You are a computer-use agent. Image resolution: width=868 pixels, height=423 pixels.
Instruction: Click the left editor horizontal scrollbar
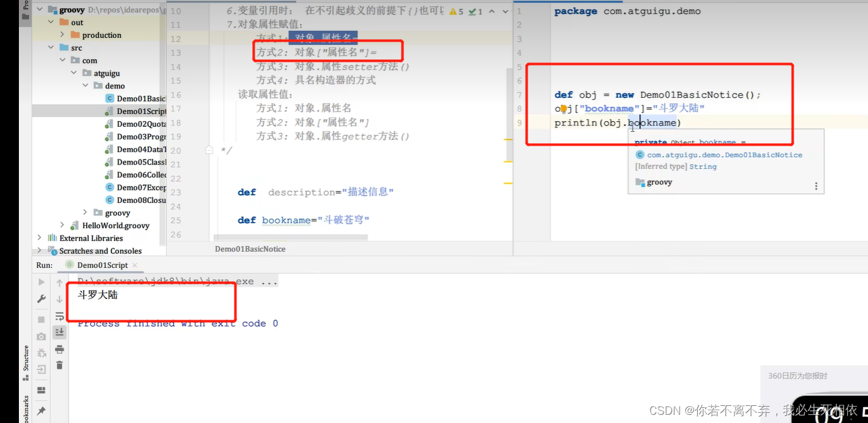[x=291, y=238]
